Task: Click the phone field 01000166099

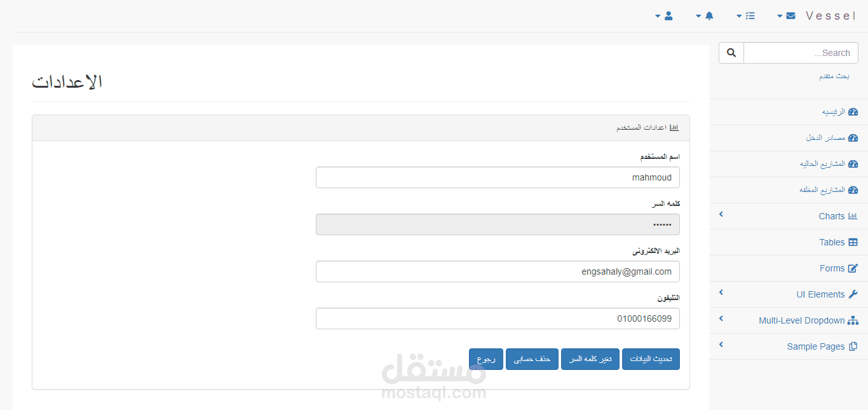Action: pos(498,318)
